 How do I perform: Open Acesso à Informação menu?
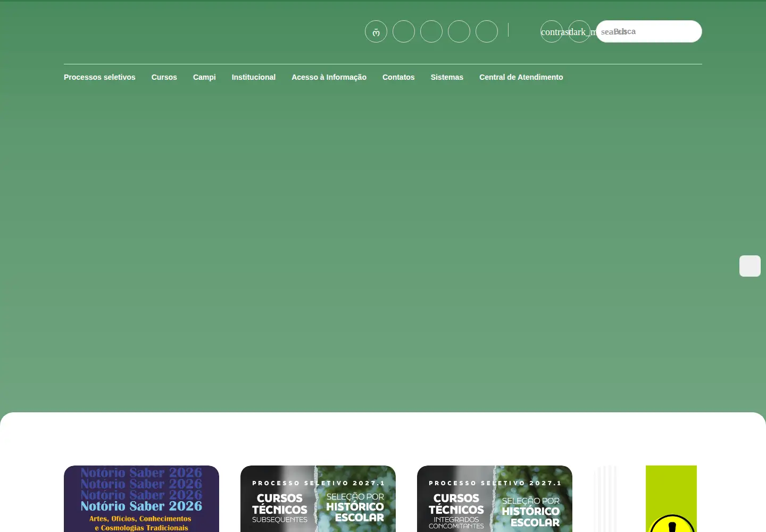pyautogui.click(x=329, y=77)
